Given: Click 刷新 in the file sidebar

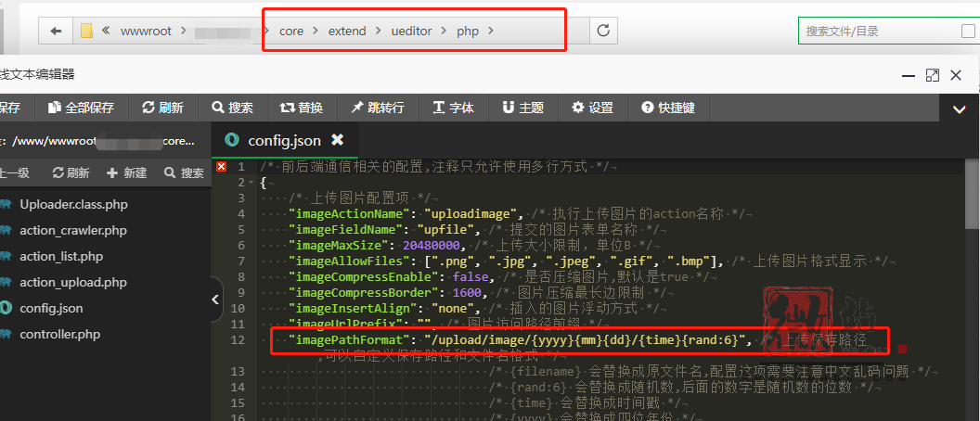Looking at the screenshot, I should point(71,173).
